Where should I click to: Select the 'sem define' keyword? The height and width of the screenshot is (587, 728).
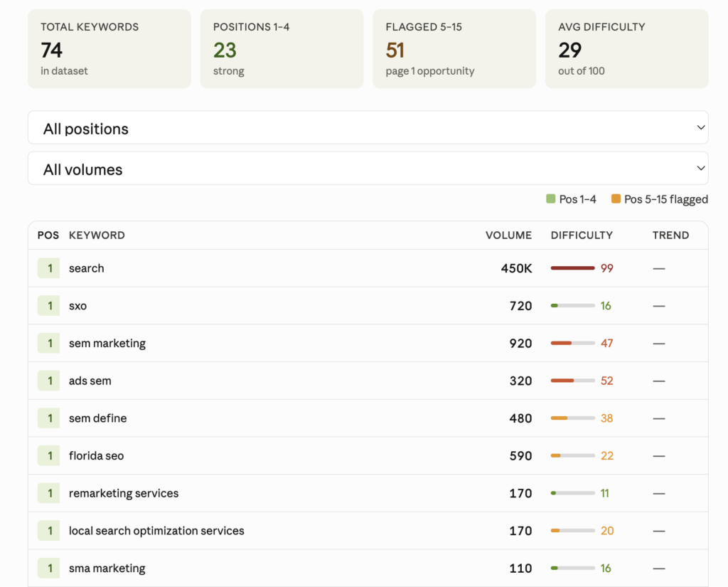(97, 418)
